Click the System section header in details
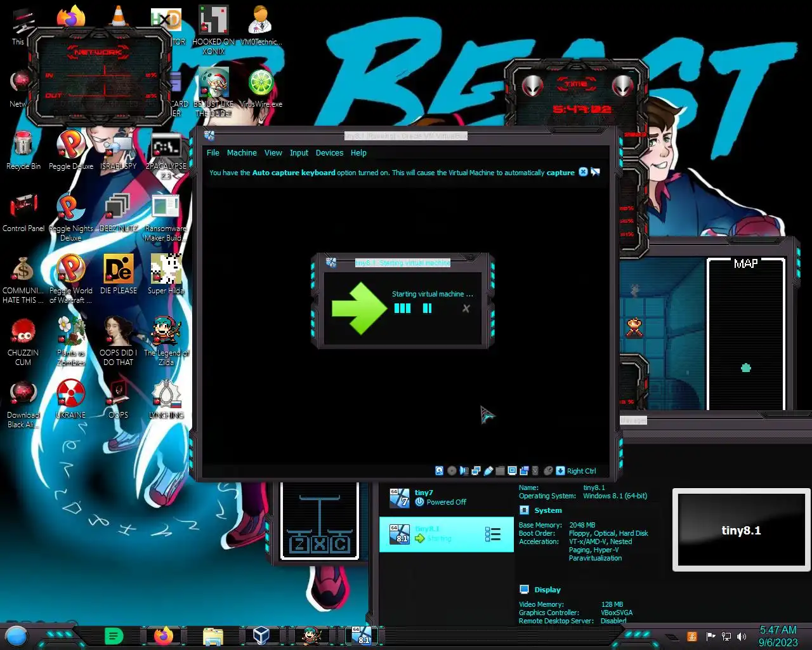Screen dimensions: 812x650 coord(548,510)
